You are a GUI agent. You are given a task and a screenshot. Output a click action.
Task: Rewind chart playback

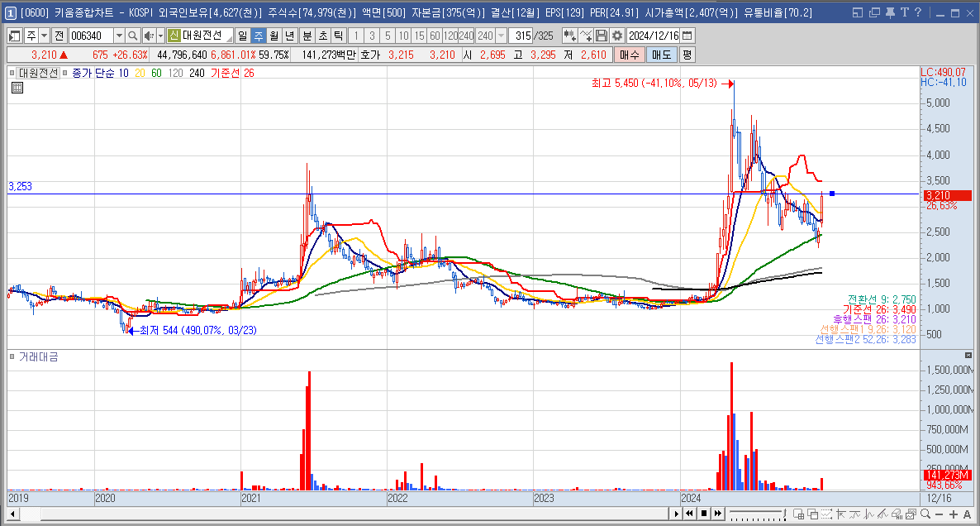[x=690, y=514]
